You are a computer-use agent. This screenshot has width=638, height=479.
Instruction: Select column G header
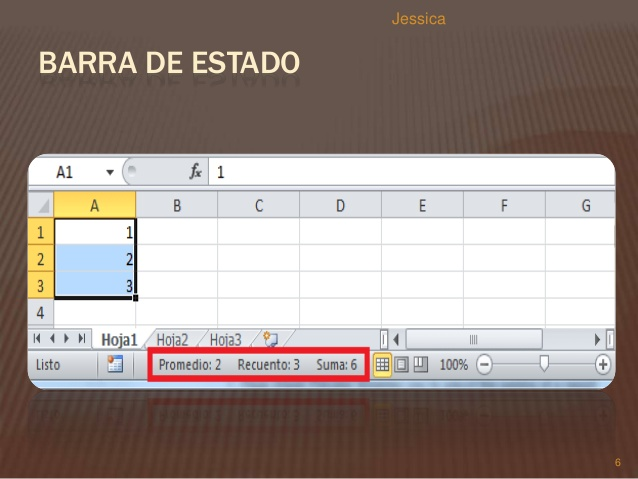coord(580,206)
